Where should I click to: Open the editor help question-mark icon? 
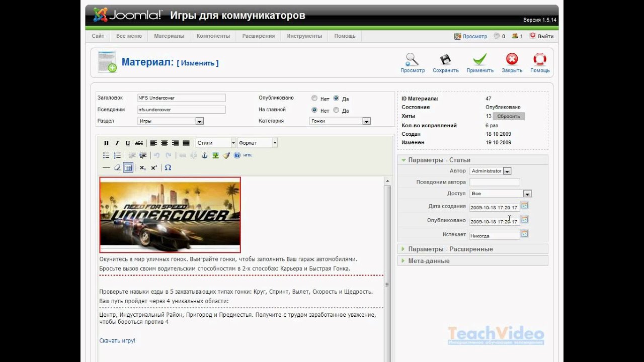click(237, 155)
